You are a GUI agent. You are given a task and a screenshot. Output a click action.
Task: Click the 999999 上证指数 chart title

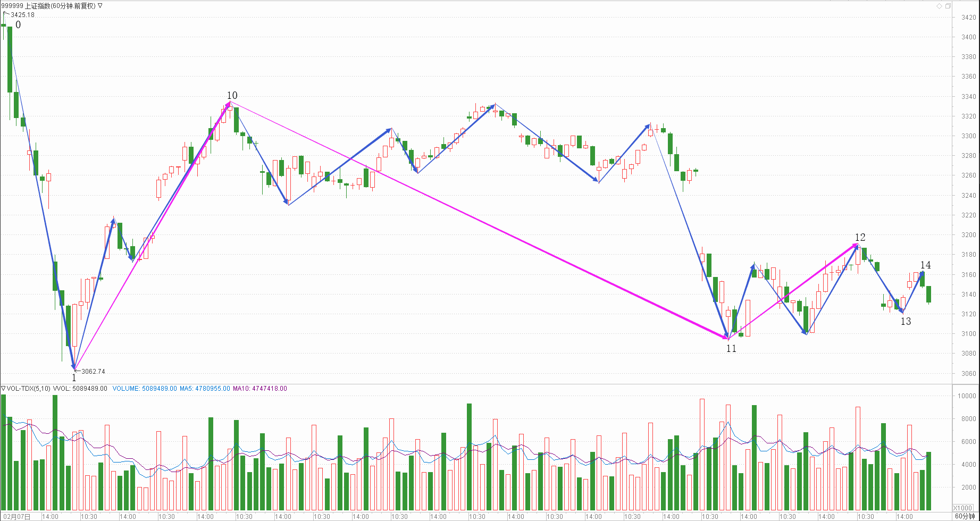48,6
